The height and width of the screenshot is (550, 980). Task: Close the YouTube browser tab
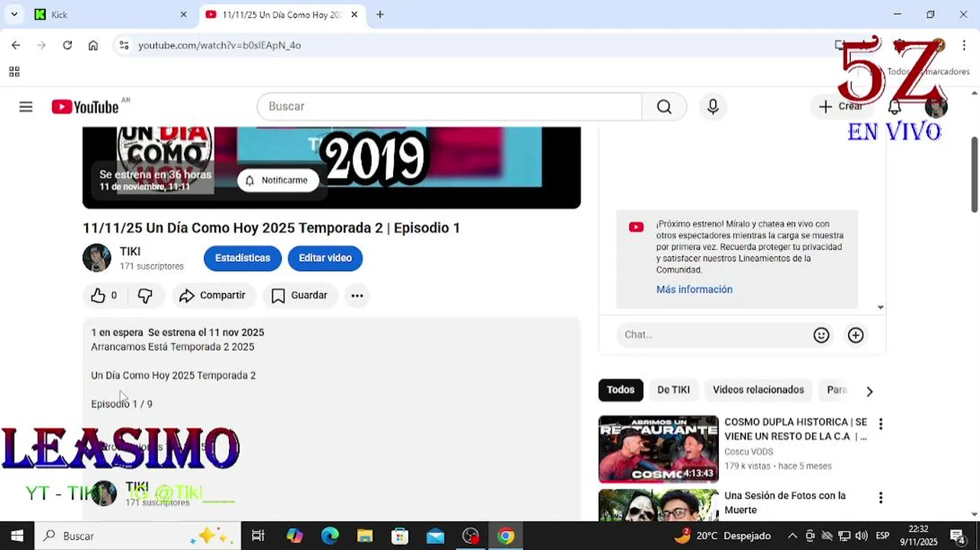[x=354, y=15]
